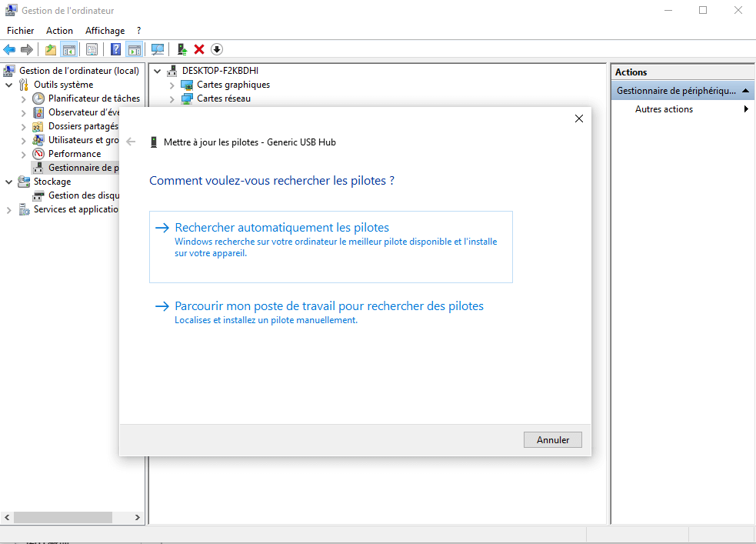Click the red X uninstall device icon
The image size is (756, 544).
(x=199, y=49)
